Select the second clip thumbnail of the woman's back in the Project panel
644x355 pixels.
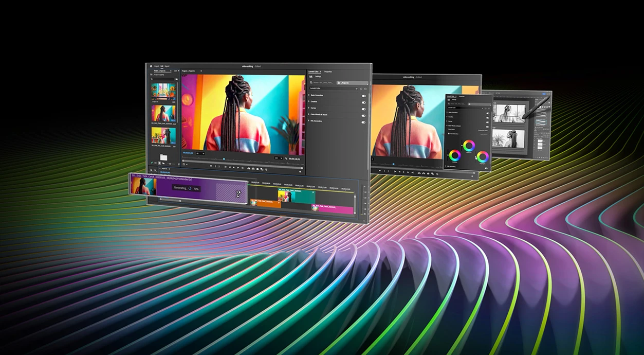tap(163, 113)
